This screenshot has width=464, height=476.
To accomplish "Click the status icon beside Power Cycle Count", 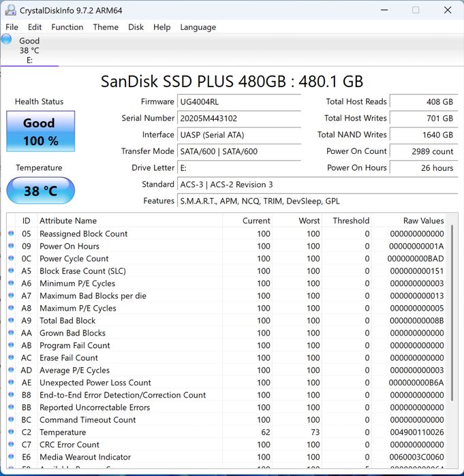I will click(11, 259).
